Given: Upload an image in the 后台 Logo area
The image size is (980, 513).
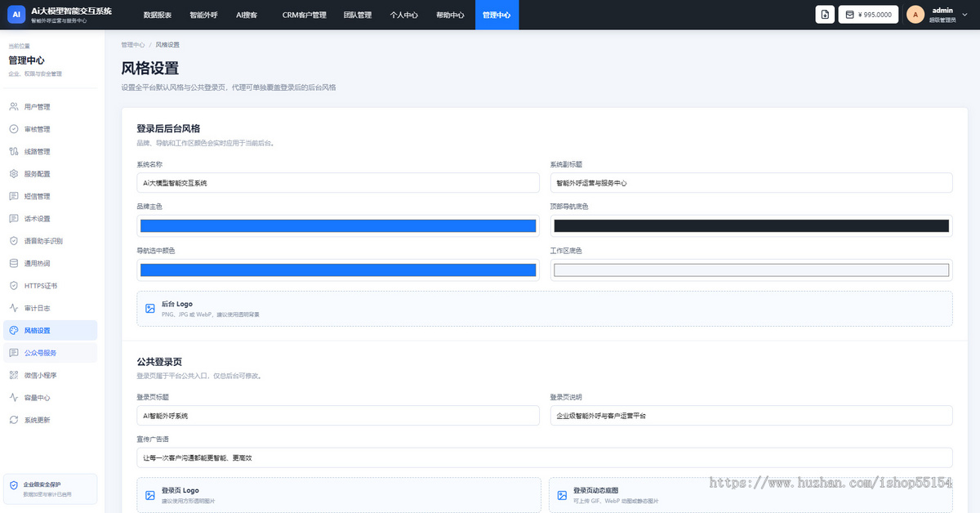Looking at the screenshot, I should [544, 309].
